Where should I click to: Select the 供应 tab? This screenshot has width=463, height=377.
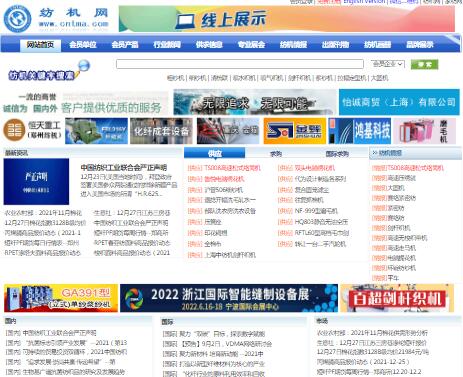215,153
